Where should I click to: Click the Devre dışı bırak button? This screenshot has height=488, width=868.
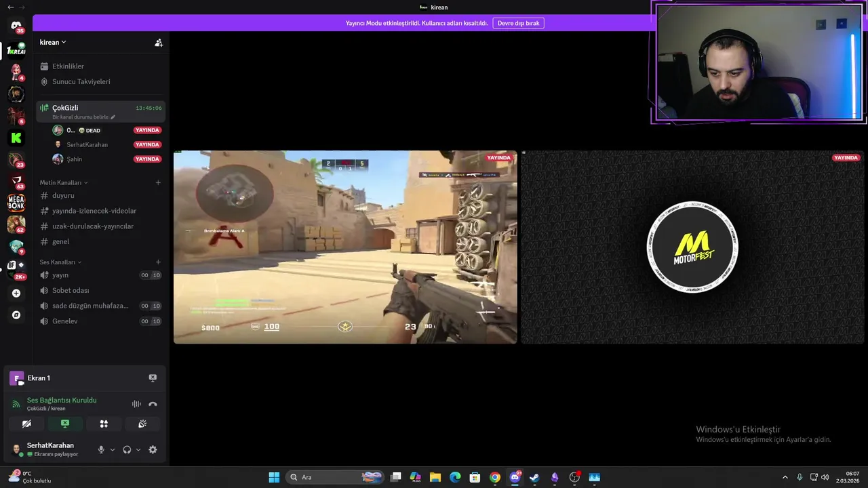point(518,23)
